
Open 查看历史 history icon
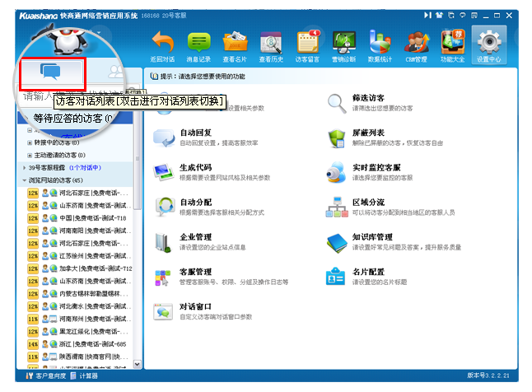(x=271, y=42)
